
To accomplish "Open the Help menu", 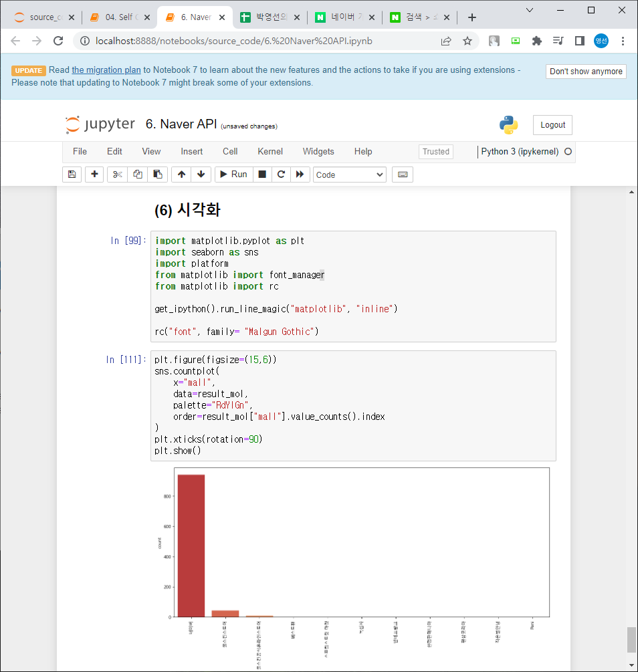I will point(363,151).
